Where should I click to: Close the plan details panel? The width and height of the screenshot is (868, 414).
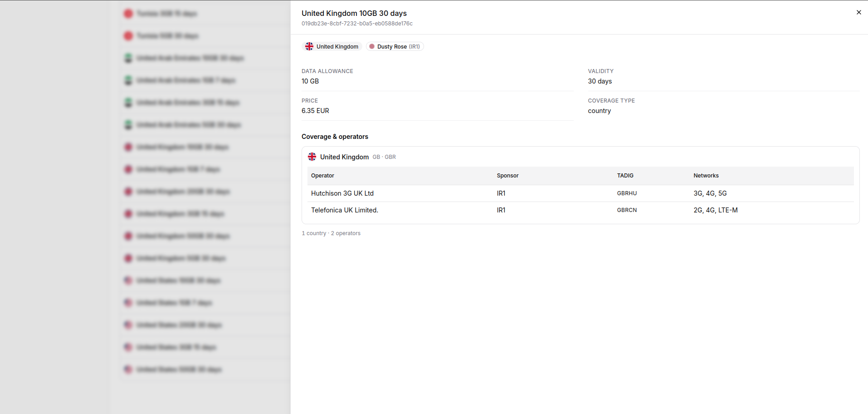coord(858,12)
